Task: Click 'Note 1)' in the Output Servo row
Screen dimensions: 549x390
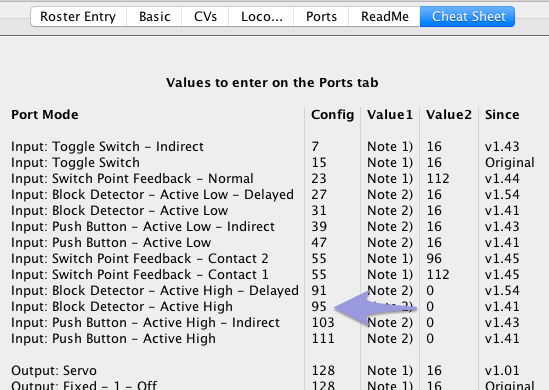Action: pos(390,370)
